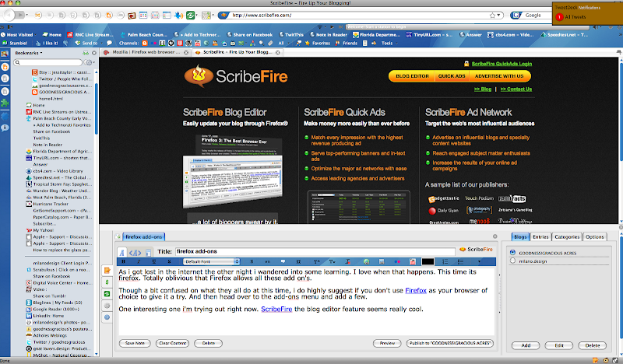Image resolution: width=623 pixels, height=364 pixels.
Task: Open the ScribeFire QuickAds Login link
Action: point(502,64)
